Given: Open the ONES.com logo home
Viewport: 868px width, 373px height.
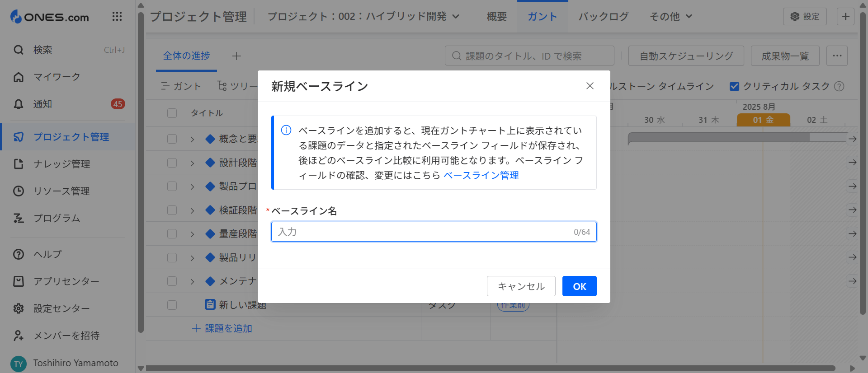Looking at the screenshot, I should [50, 17].
